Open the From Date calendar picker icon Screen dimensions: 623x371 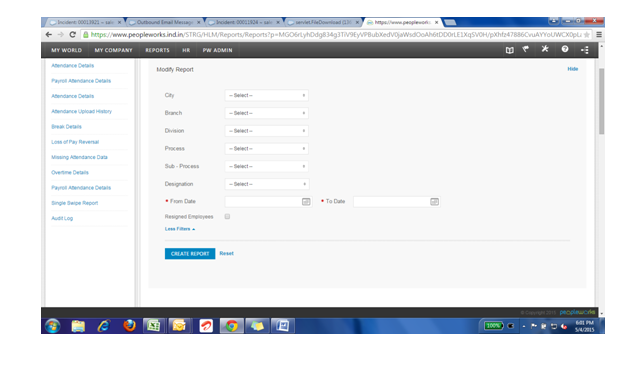click(306, 202)
